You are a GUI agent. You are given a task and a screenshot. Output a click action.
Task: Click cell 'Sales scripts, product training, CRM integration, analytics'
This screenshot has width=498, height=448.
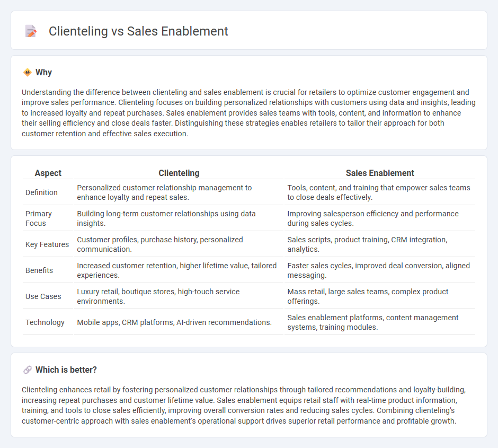click(x=380, y=244)
